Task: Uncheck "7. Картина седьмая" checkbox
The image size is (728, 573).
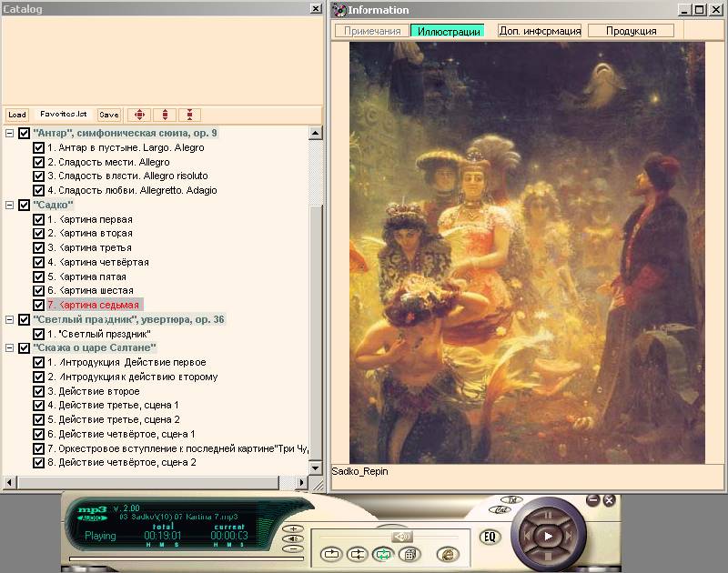Action: (38, 305)
